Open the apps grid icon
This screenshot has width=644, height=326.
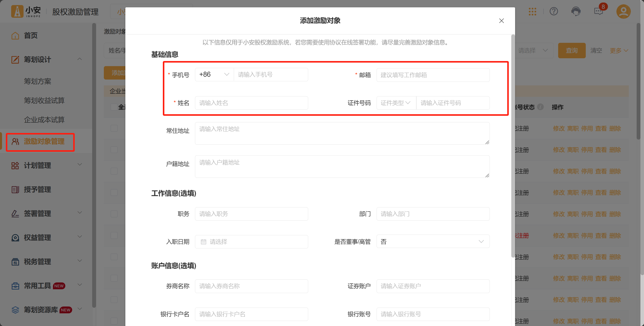pyautogui.click(x=532, y=11)
